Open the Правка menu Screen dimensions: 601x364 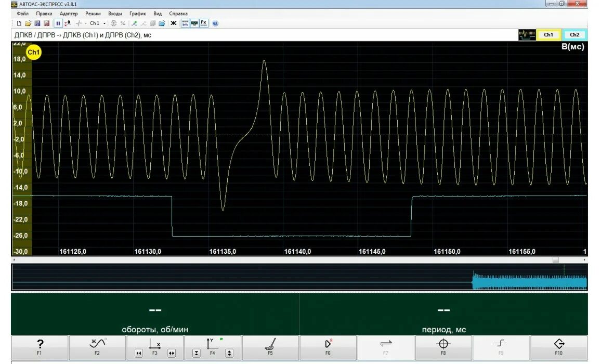click(44, 14)
